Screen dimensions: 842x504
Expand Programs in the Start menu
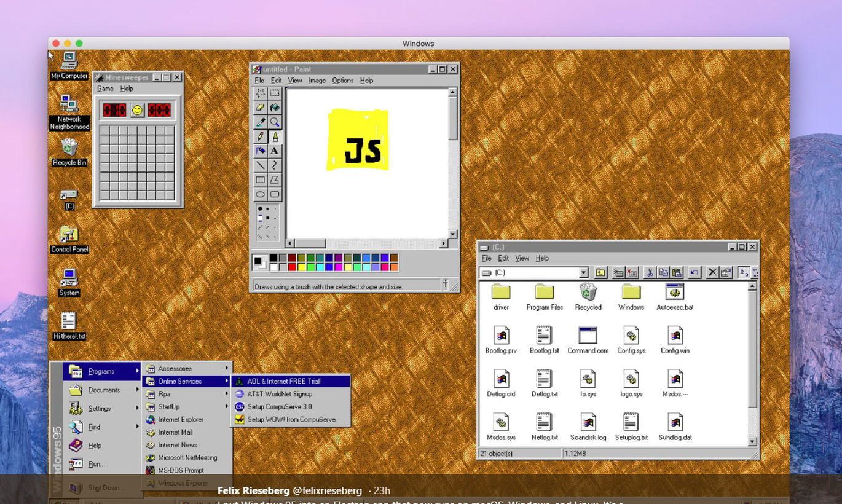coord(103,371)
